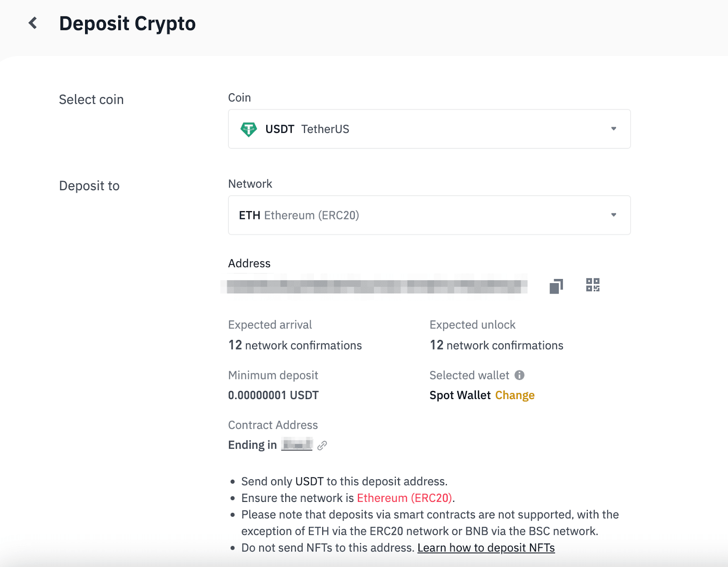This screenshot has width=728, height=567.
Task: Select the Minimum deposit value
Action: click(273, 395)
